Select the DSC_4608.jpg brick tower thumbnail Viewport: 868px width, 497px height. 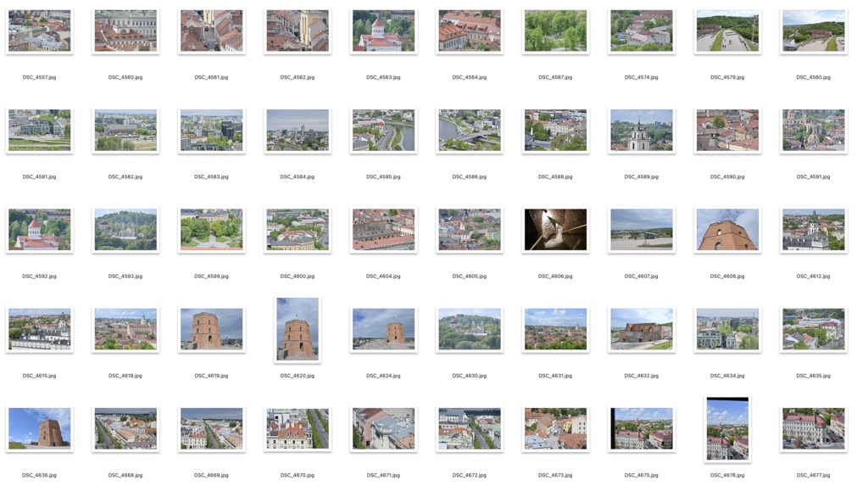pos(727,229)
